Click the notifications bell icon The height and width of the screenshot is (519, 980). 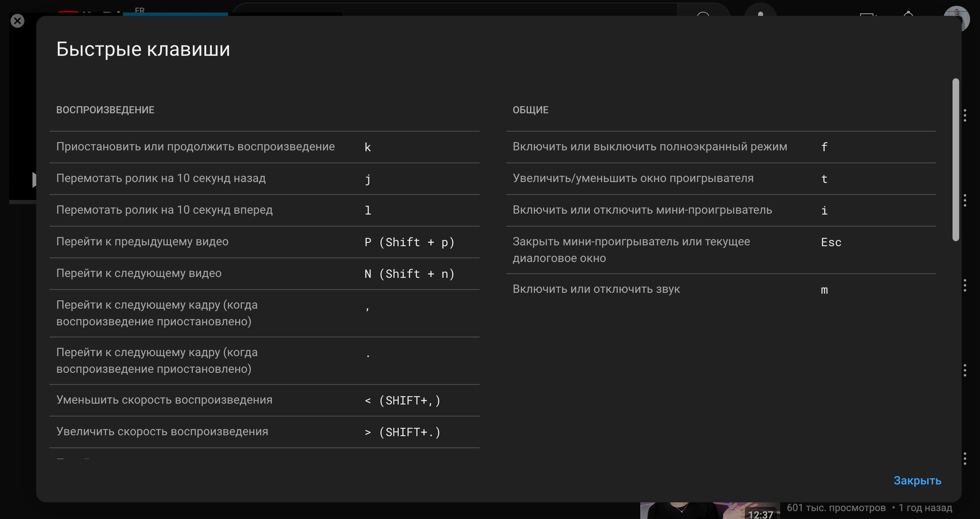point(908,13)
